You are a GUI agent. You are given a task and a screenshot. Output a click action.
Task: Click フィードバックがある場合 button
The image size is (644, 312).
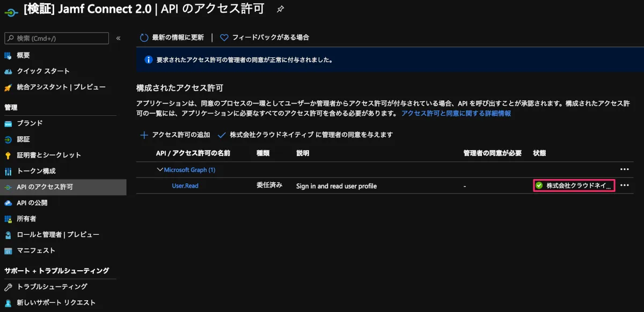(265, 38)
